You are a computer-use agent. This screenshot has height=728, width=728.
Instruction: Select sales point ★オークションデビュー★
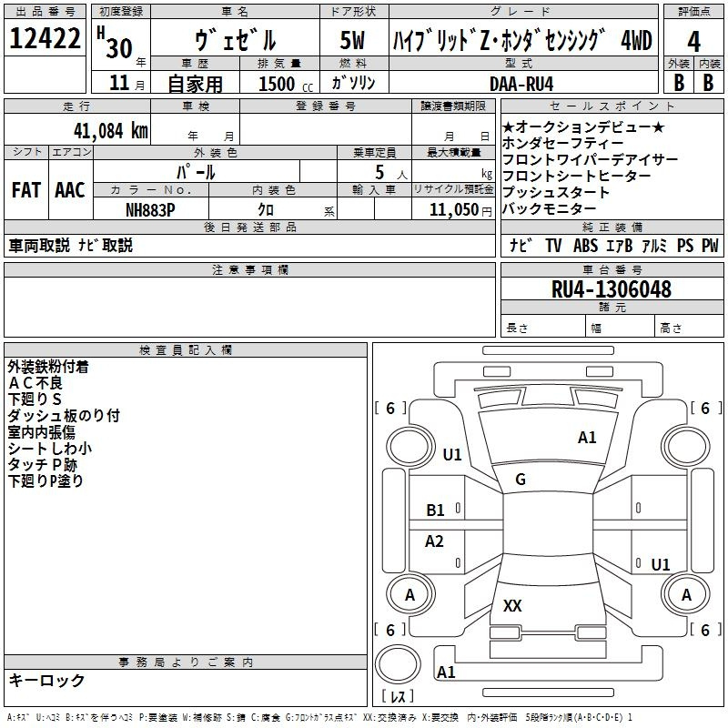pyautogui.click(x=583, y=126)
